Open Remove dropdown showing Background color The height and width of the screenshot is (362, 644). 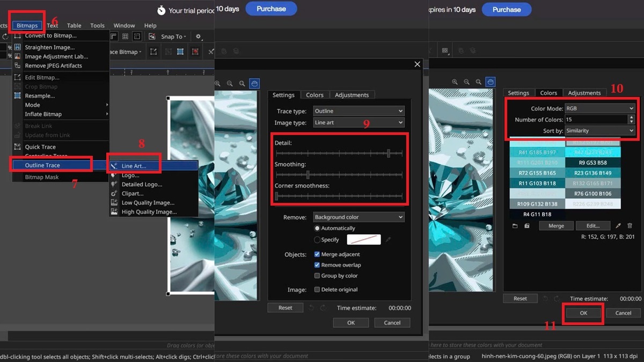coord(358,217)
